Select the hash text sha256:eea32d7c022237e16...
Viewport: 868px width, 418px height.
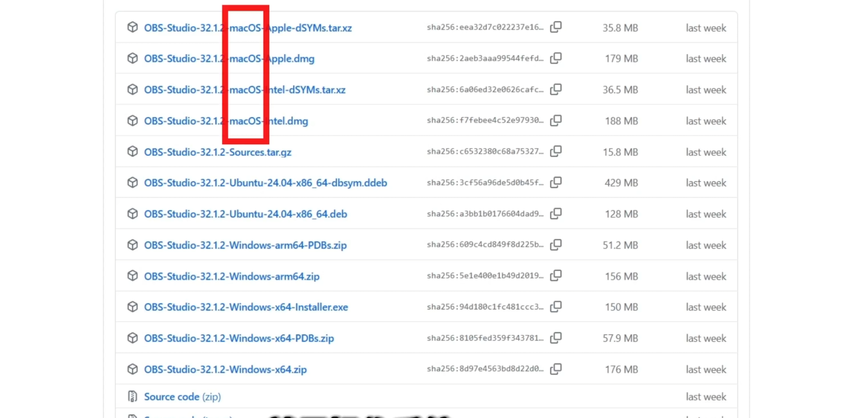tap(485, 28)
